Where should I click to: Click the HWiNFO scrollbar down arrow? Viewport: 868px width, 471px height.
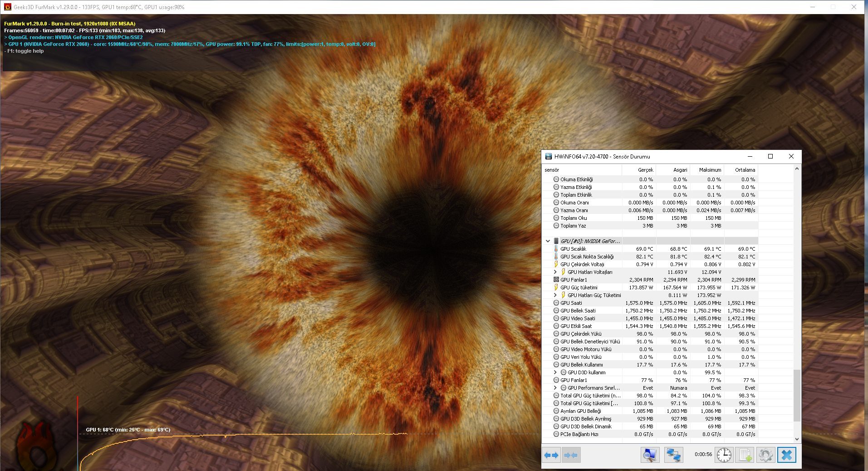797,439
